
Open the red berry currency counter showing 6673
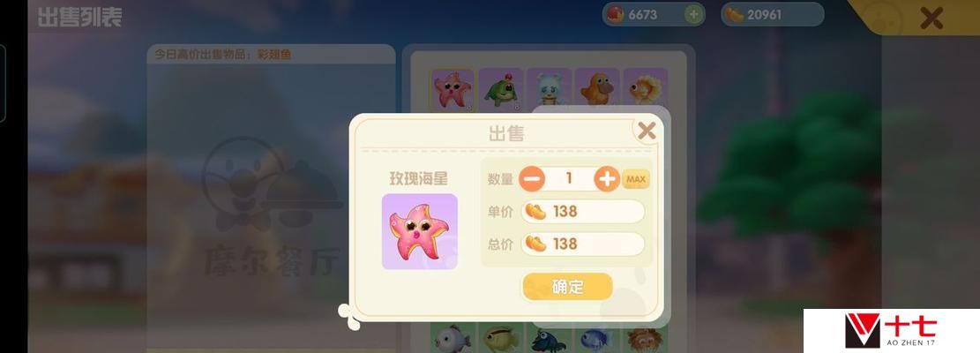click(654, 14)
